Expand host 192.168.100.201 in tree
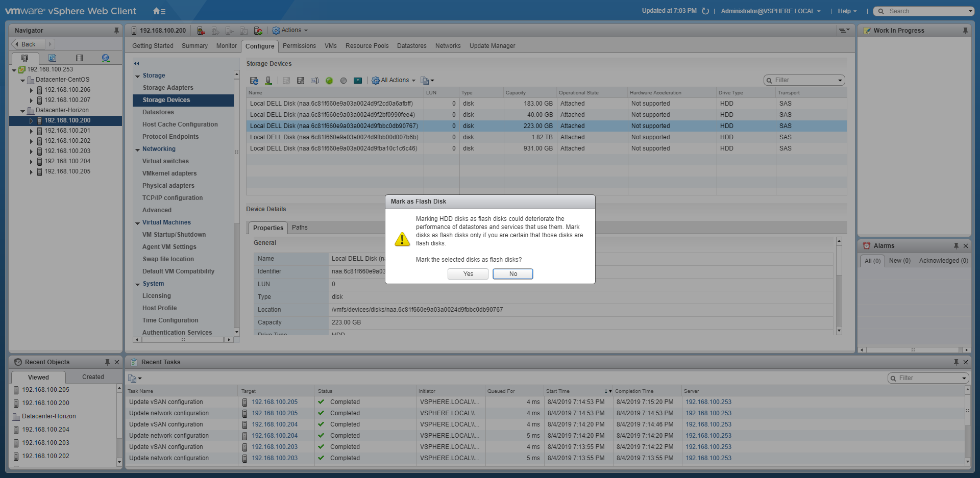980x478 pixels. [31, 131]
